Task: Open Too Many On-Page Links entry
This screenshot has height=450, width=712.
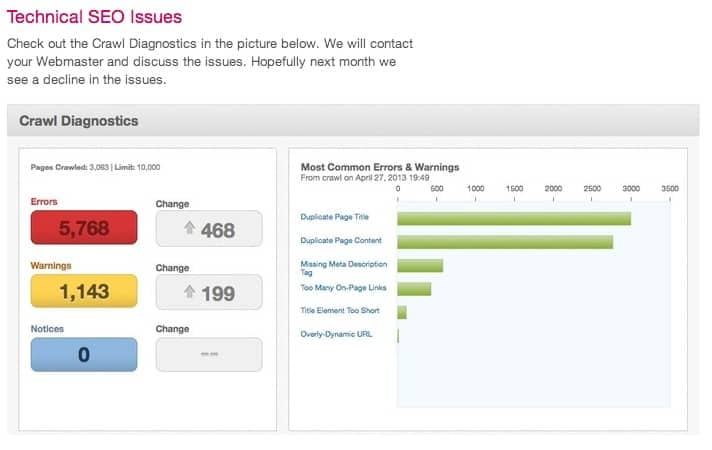Action: click(343, 287)
